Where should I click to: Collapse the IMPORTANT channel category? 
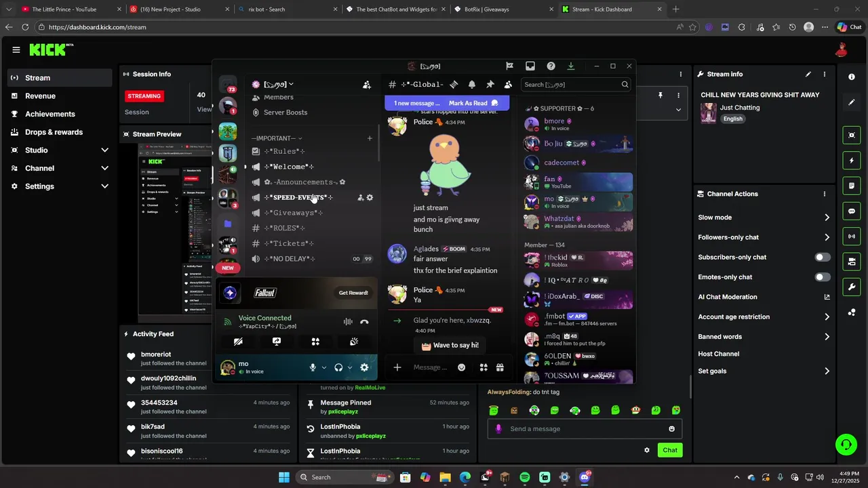277,138
